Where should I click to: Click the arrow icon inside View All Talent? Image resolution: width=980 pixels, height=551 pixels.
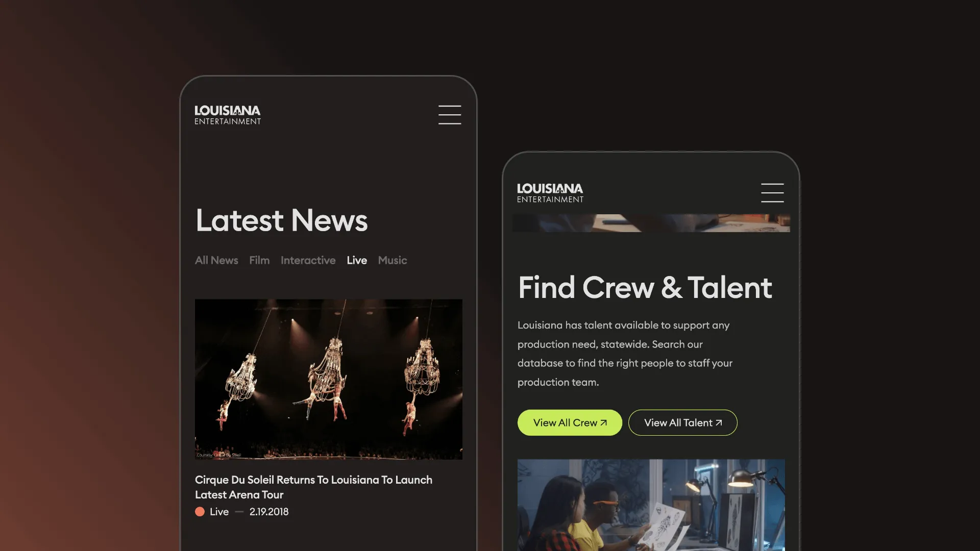tap(718, 422)
